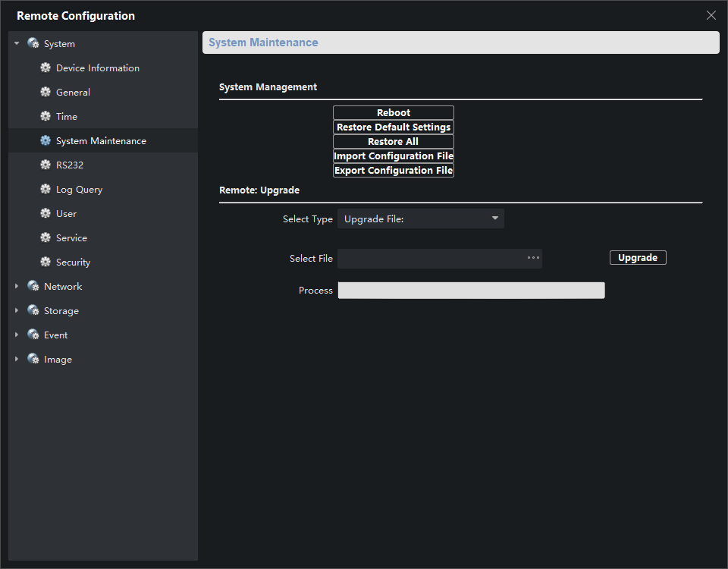The height and width of the screenshot is (569, 728).
Task: Expand the Image section in sidebar
Action: point(17,360)
